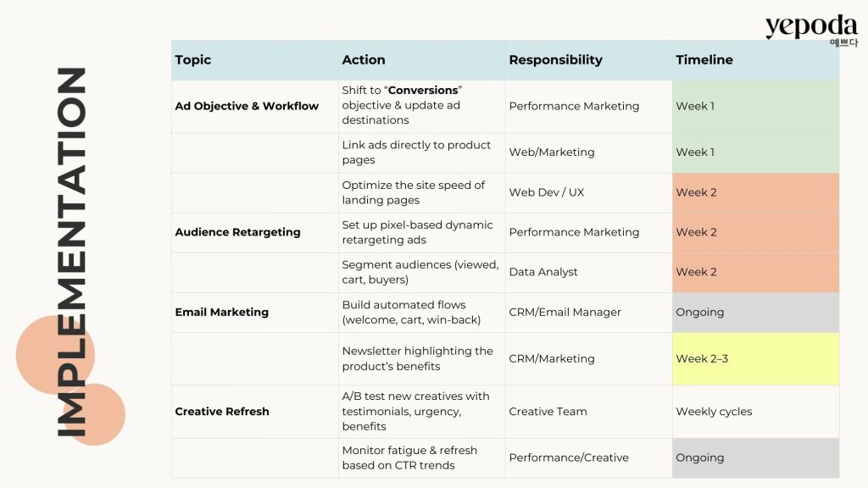The height and width of the screenshot is (488, 868).
Task: Click Monitor fatigue & refresh action cell
Action: (409, 457)
